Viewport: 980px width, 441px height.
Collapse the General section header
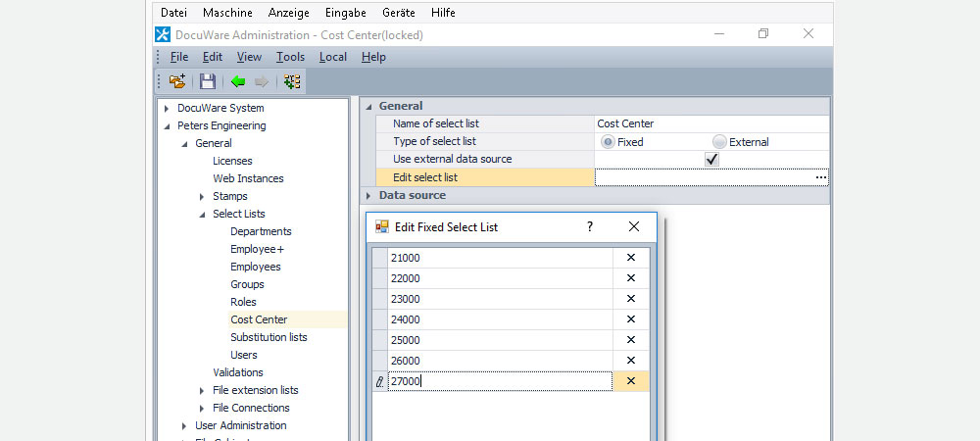368,106
